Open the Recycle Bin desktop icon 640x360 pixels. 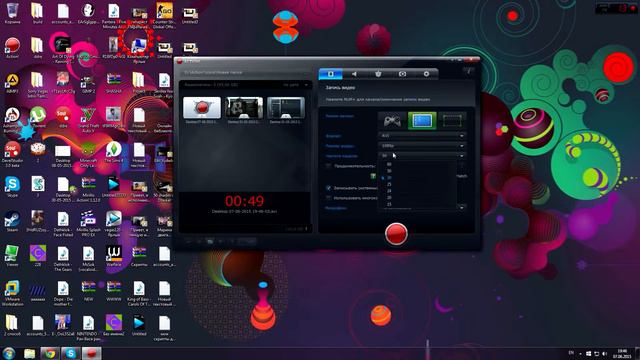pos(12,14)
